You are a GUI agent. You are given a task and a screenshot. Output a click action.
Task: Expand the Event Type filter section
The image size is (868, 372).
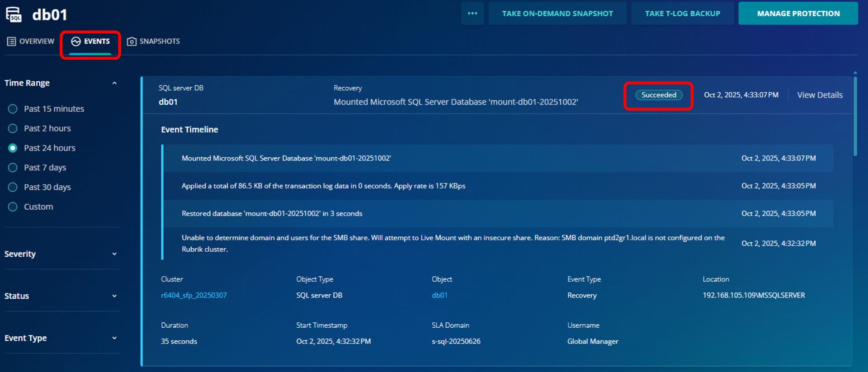coord(114,338)
